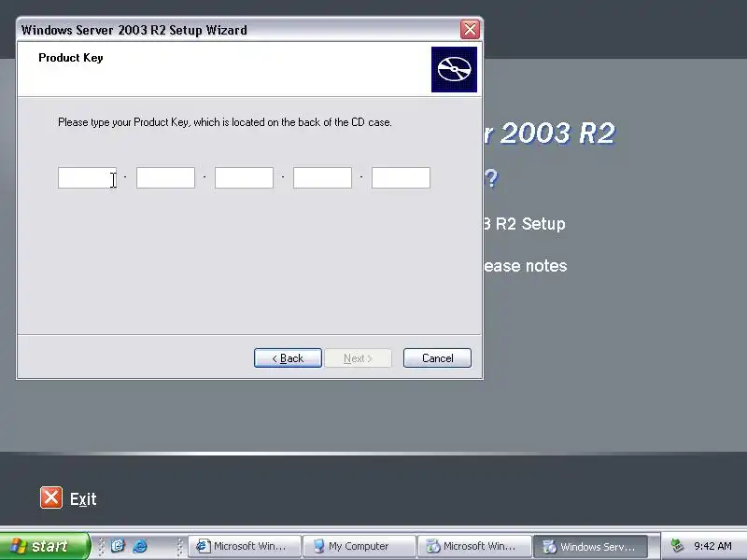Click the R2 Setup link in background window
The width and height of the screenshot is (747, 560).
pyautogui.click(x=525, y=224)
